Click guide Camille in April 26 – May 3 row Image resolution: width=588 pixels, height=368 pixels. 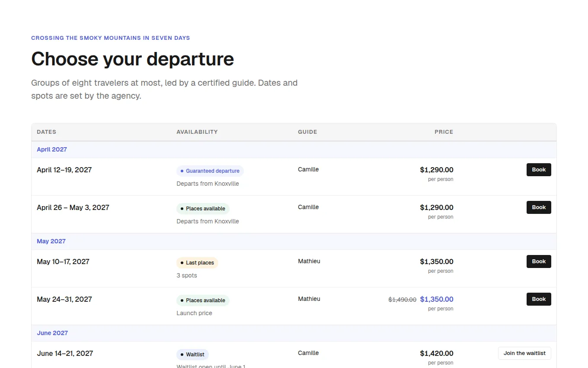click(308, 207)
